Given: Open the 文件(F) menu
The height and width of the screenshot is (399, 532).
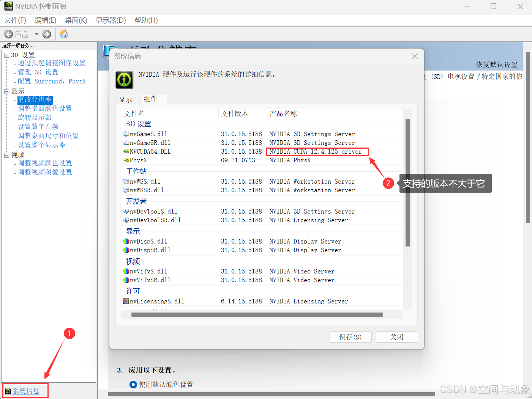Looking at the screenshot, I should tap(15, 20).
